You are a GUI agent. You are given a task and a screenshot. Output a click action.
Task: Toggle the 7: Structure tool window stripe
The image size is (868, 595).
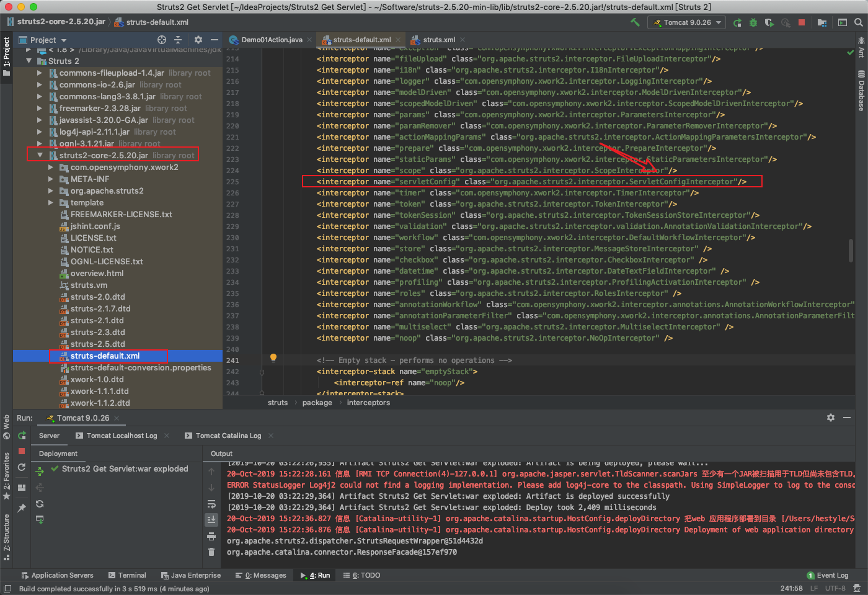[6, 537]
